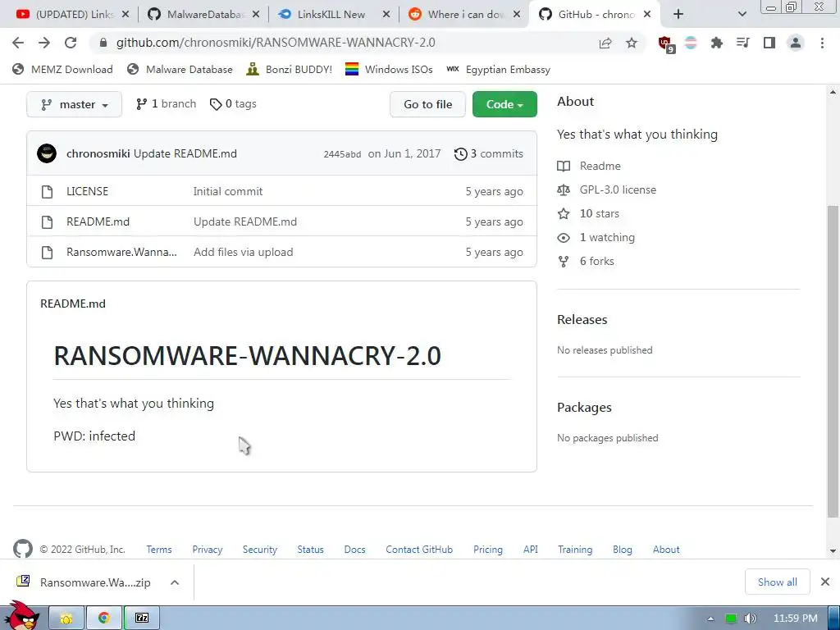Click the browser forward arrow

click(x=44, y=43)
